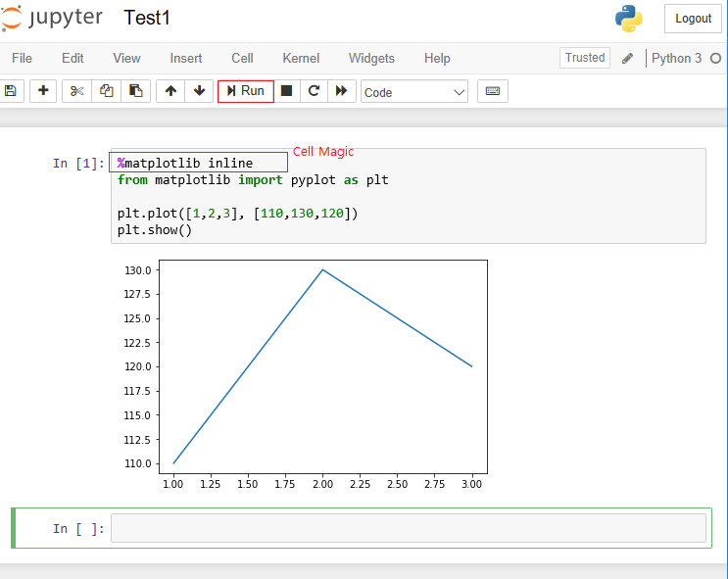Viewport: 728px width, 579px height.
Task: Open the Cell menu
Action: click(x=242, y=58)
